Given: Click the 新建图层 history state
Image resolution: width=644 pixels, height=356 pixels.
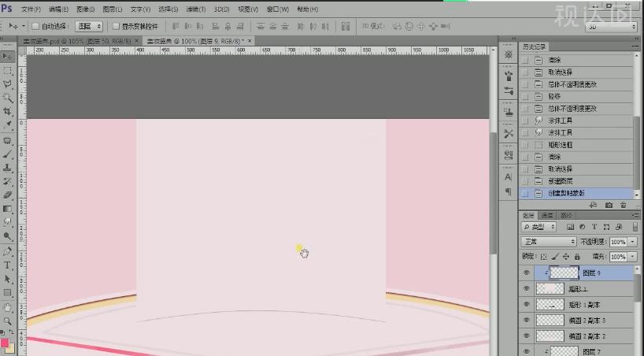Looking at the screenshot, I should [x=561, y=180].
